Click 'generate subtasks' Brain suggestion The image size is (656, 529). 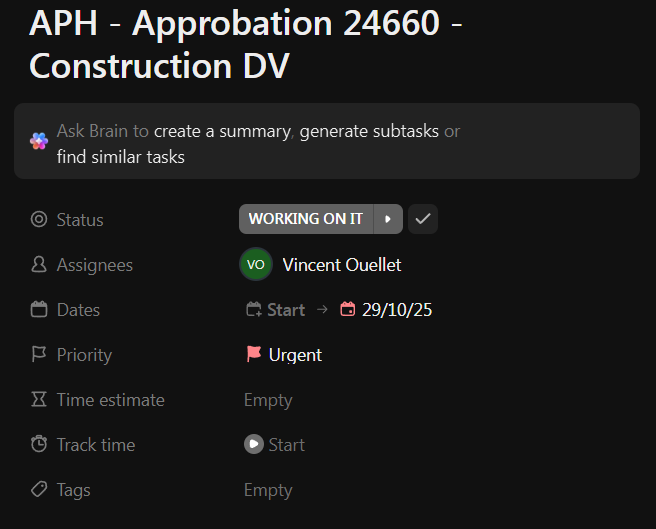369,131
